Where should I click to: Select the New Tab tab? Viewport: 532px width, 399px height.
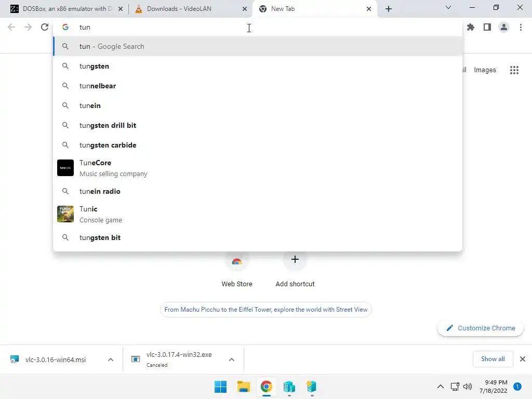point(315,9)
